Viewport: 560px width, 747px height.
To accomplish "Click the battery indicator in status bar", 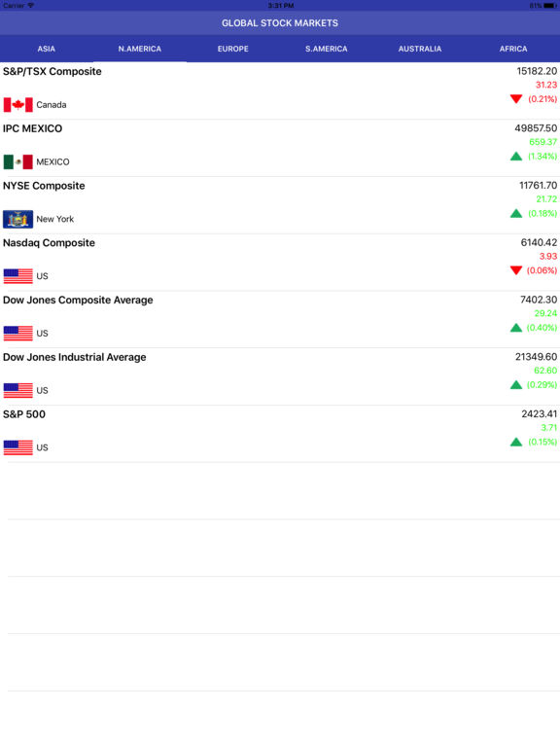I will point(549,6).
